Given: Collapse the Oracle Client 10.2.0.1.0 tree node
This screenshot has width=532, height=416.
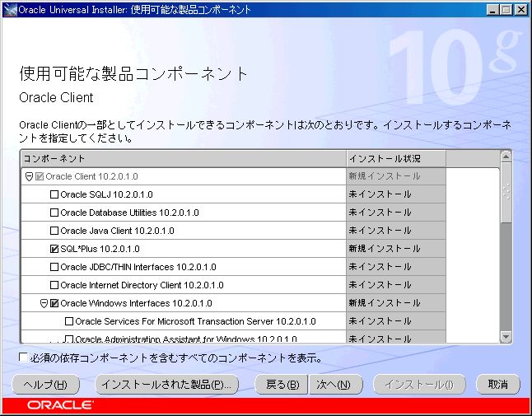Looking at the screenshot, I should (29, 176).
